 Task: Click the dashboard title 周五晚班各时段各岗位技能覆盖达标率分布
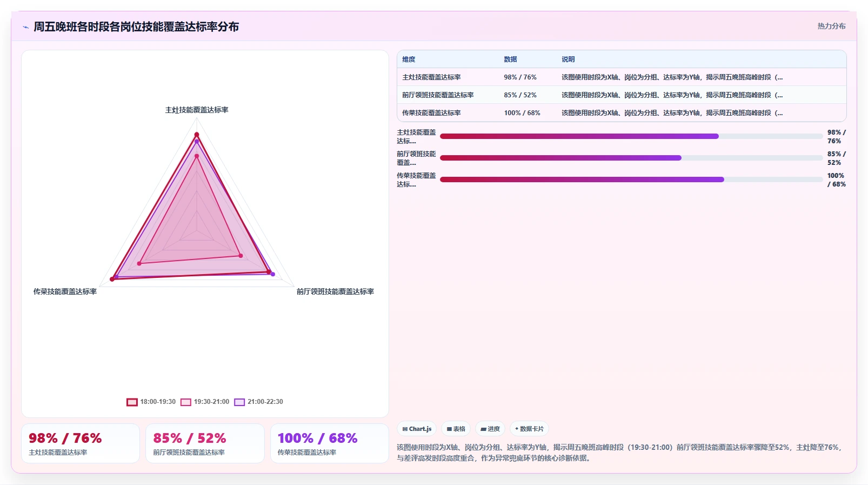(x=136, y=27)
